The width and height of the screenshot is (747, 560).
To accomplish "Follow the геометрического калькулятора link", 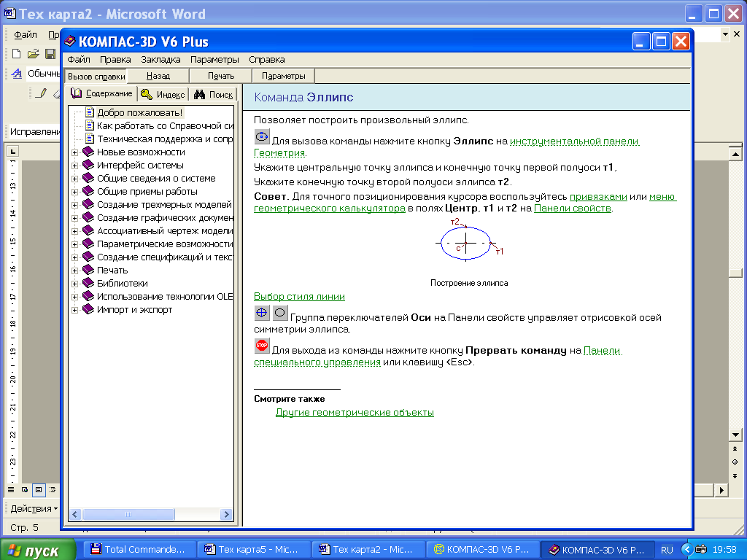I will coord(330,208).
